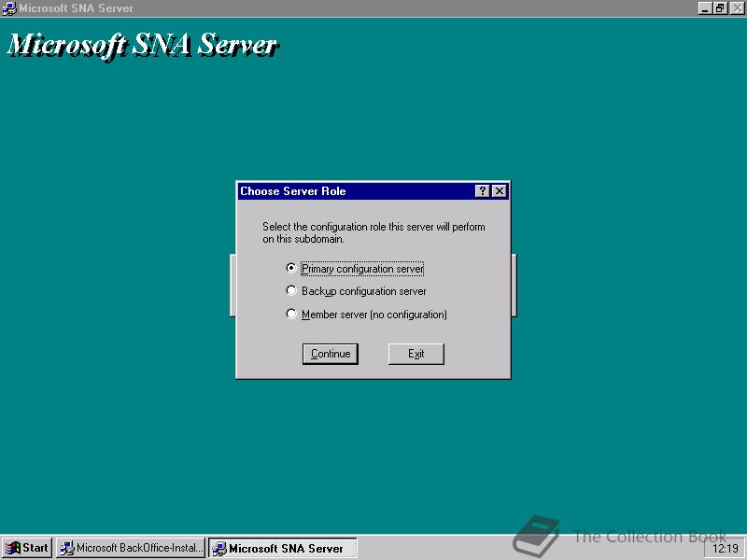747x560 pixels.
Task: Open dialog help question mark button
Action: pos(482,191)
